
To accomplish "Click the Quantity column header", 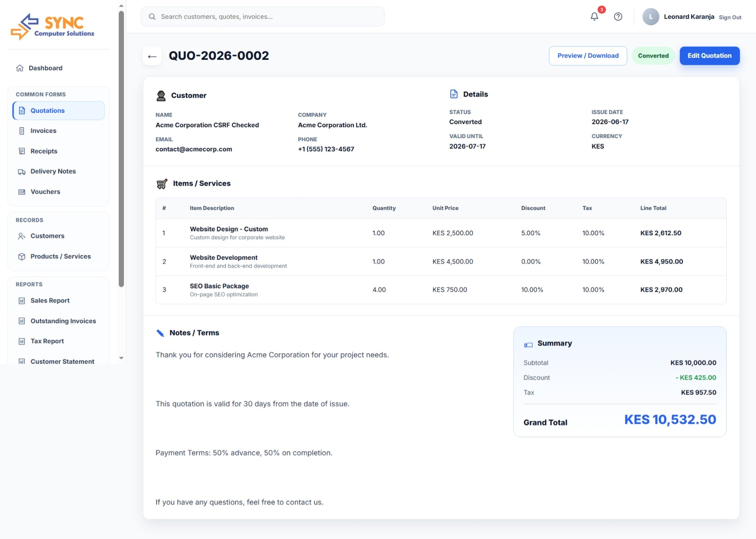I will [384, 208].
